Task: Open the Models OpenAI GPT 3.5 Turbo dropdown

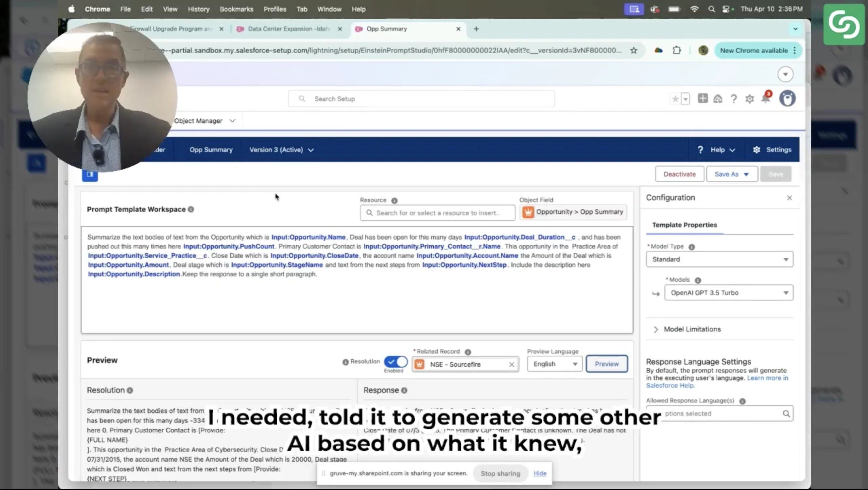Action: click(x=729, y=293)
